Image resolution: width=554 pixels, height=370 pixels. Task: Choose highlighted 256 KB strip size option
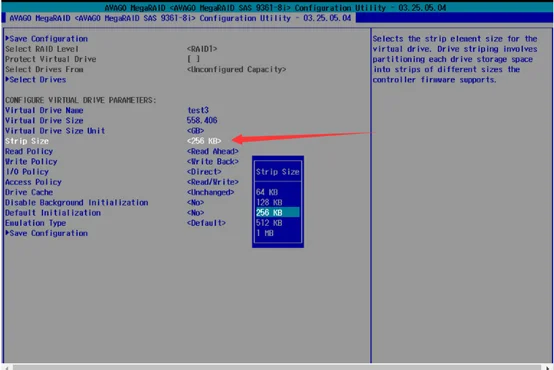point(278,212)
